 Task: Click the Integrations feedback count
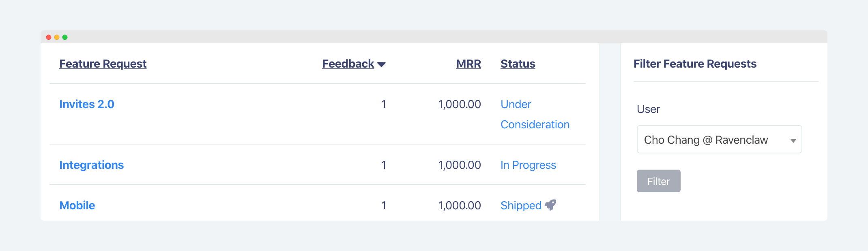(383, 165)
